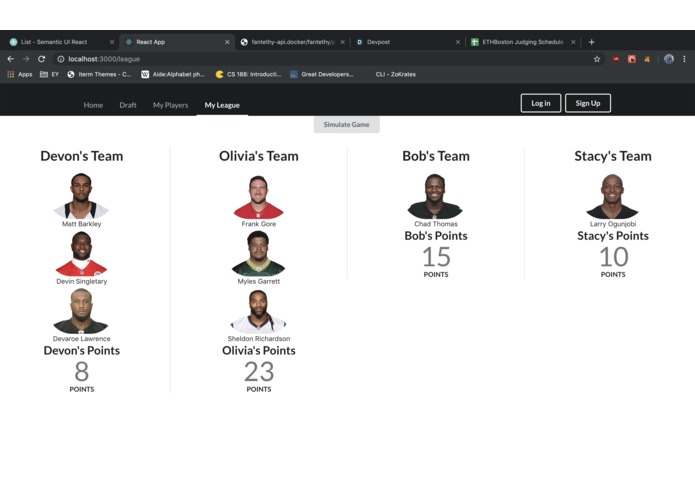Click Myles Garrett's player photo
Image resolution: width=695 pixels, height=494 pixels.
click(258, 253)
